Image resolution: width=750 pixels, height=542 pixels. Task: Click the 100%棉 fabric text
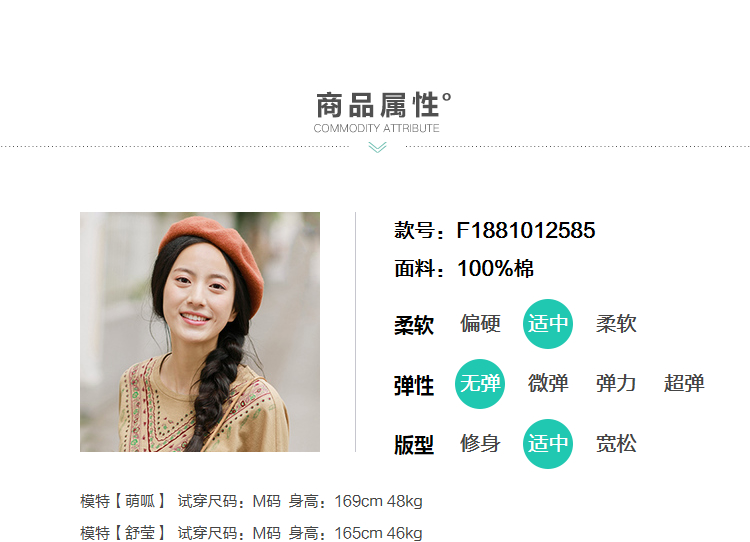(x=496, y=268)
